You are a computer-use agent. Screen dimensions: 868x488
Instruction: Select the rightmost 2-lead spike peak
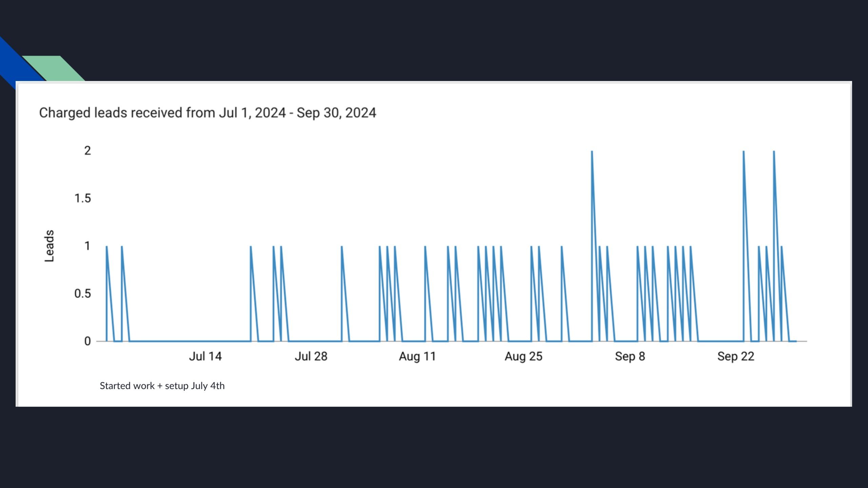(774, 152)
